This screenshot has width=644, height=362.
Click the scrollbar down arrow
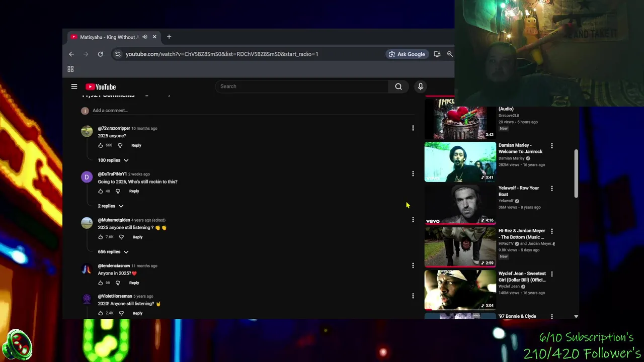coord(576,316)
